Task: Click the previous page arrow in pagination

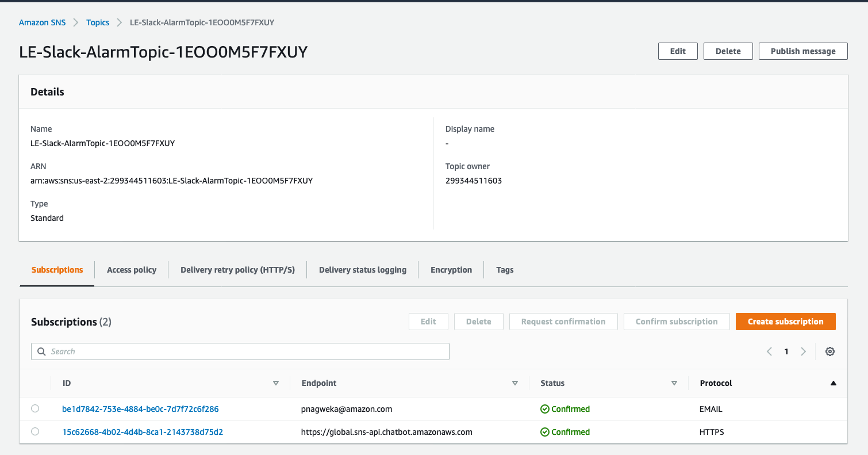Action: [769, 351]
